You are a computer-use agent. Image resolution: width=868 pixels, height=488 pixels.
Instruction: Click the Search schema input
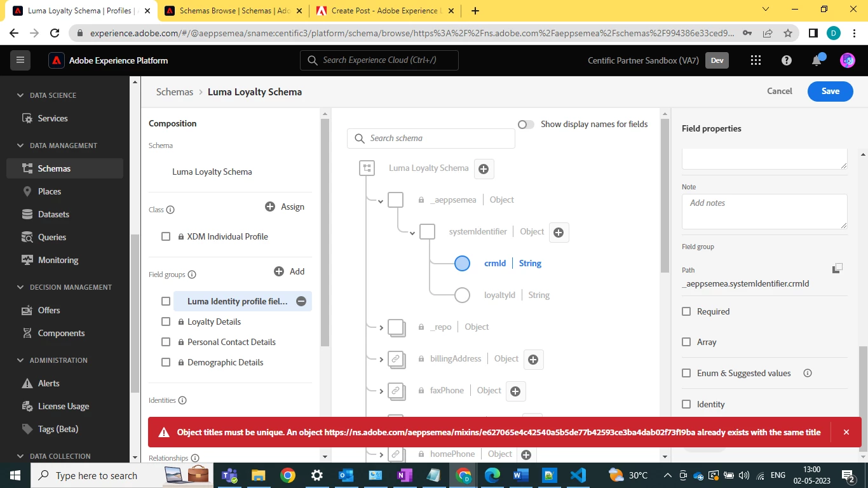pyautogui.click(x=431, y=139)
